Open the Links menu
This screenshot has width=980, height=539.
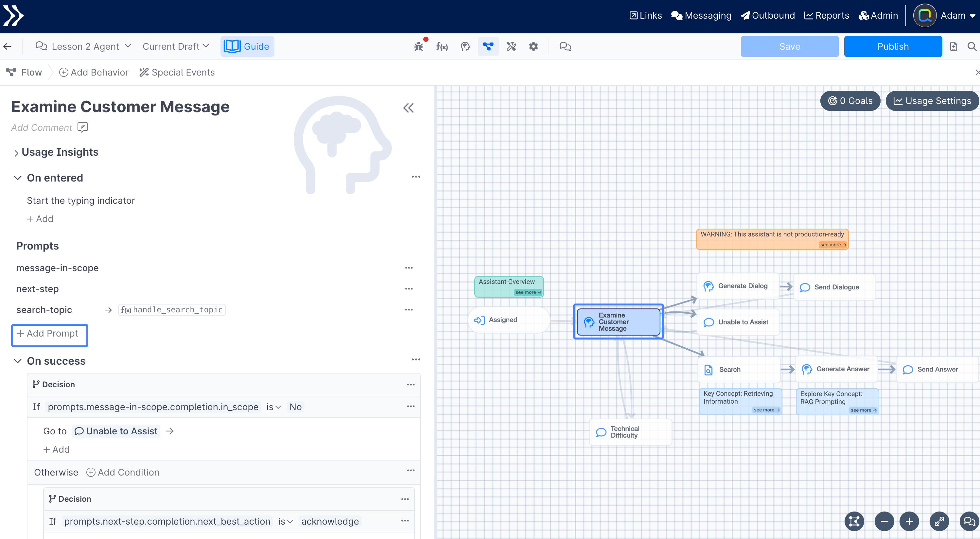click(x=646, y=16)
